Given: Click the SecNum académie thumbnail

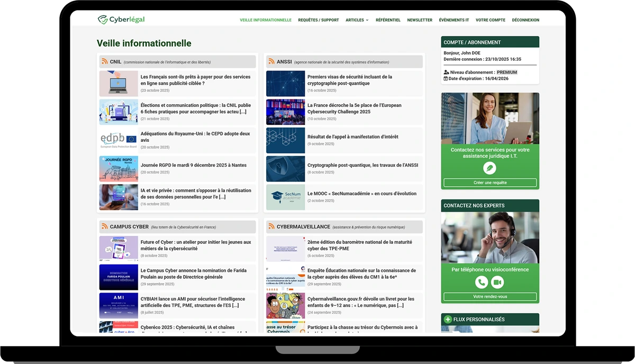Looking at the screenshot, I should (286, 197).
